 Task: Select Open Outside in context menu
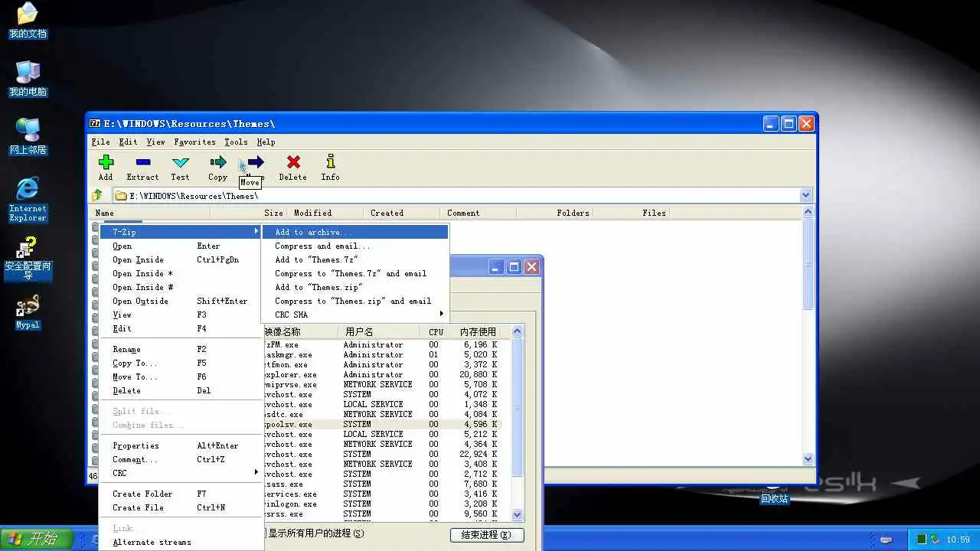[x=181, y=301]
